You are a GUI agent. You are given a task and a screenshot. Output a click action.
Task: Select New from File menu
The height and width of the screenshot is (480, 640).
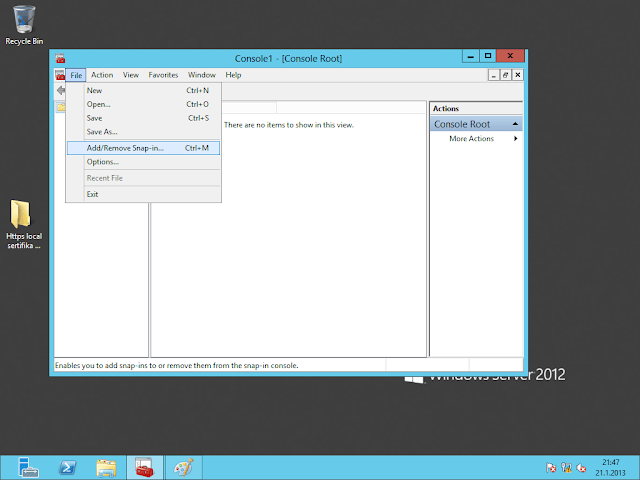tap(94, 90)
